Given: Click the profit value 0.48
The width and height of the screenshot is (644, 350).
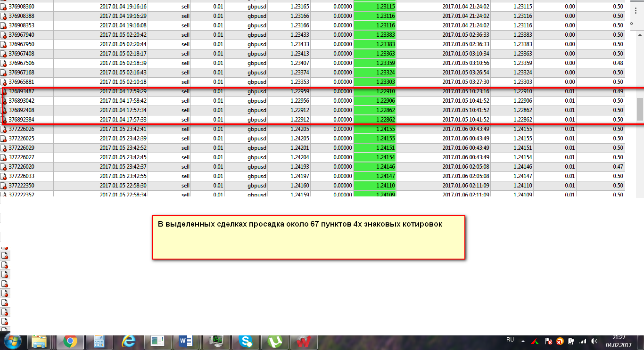Looking at the screenshot, I should pos(618,63).
